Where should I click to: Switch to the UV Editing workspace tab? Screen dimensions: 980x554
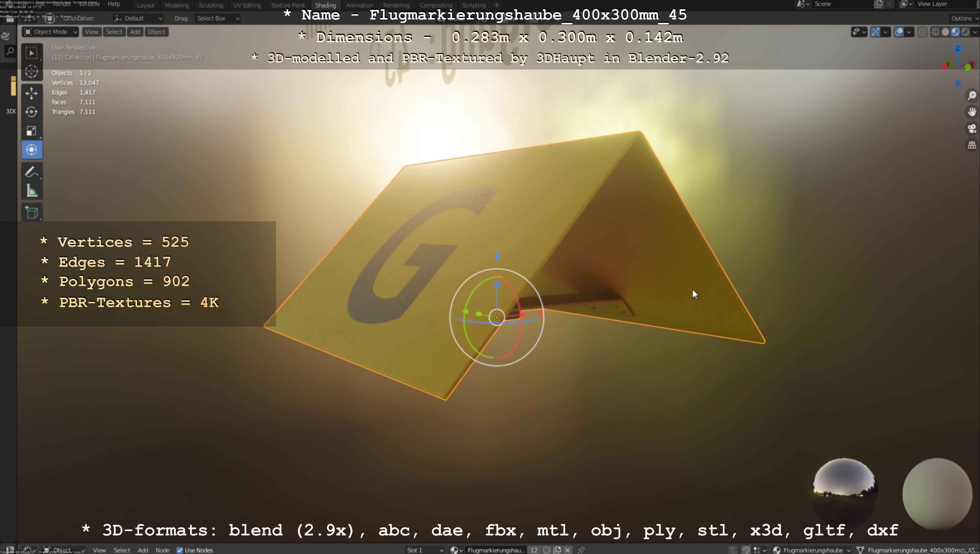pos(247,5)
